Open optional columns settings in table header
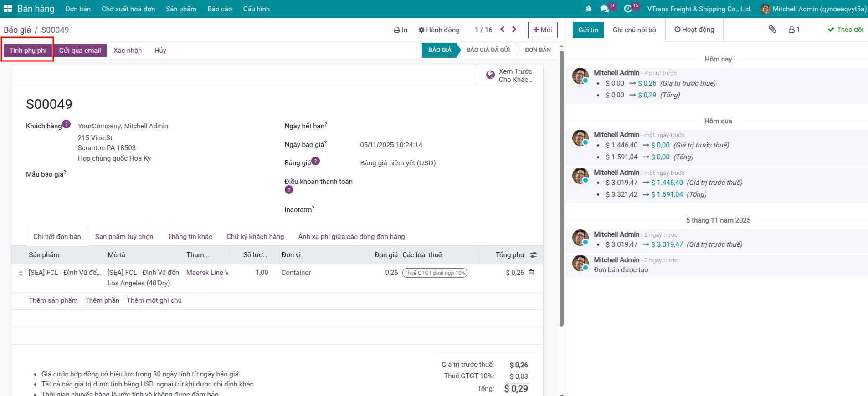Image resolution: width=868 pixels, height=396 pixels. 534,255
